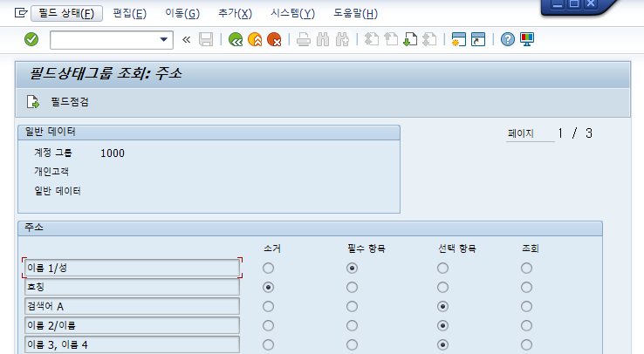Click the 페이지 label
Screen dimensions: 644x354
(520, 133)
